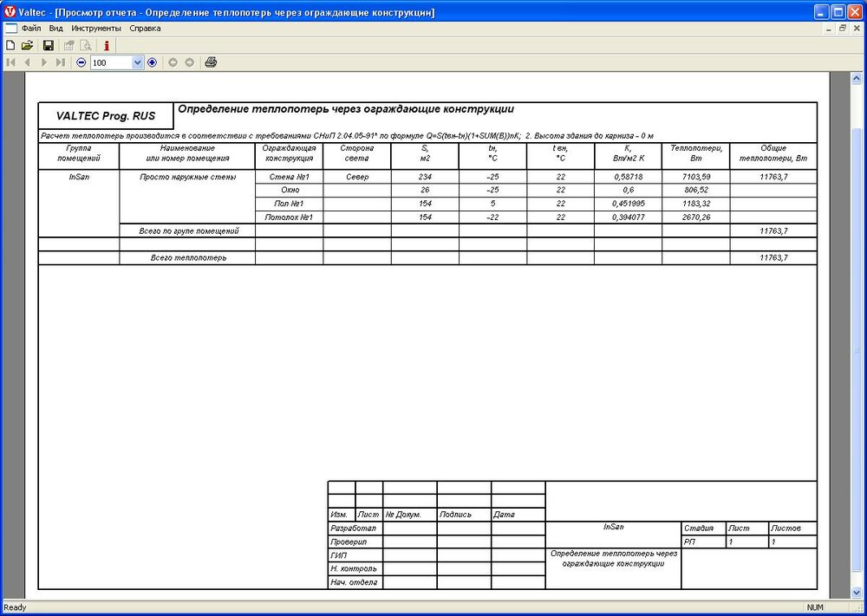Click the 'Стадия' title block cell
867x616 pixels.
coord(703,528)
